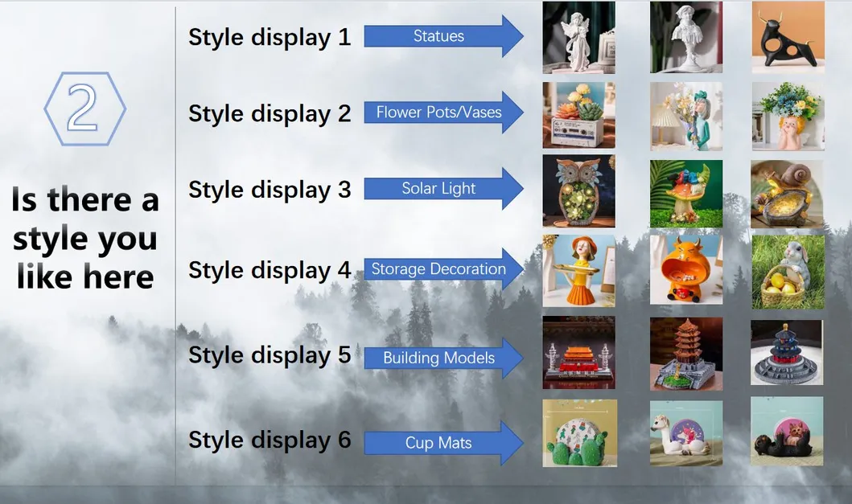The width and height of the screenshot is (852, 504).
Task: Click the Building Models arrow banner
Action: click(x=438, y=359)
